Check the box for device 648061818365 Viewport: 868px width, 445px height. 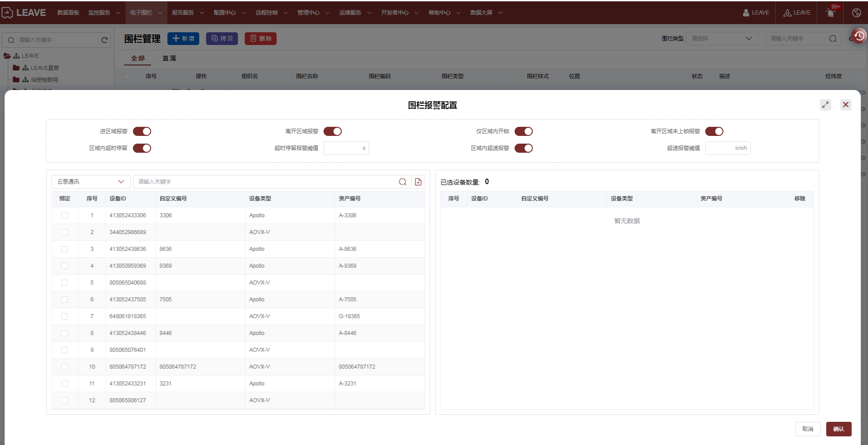pyautogui.click(x=65, y=316)
